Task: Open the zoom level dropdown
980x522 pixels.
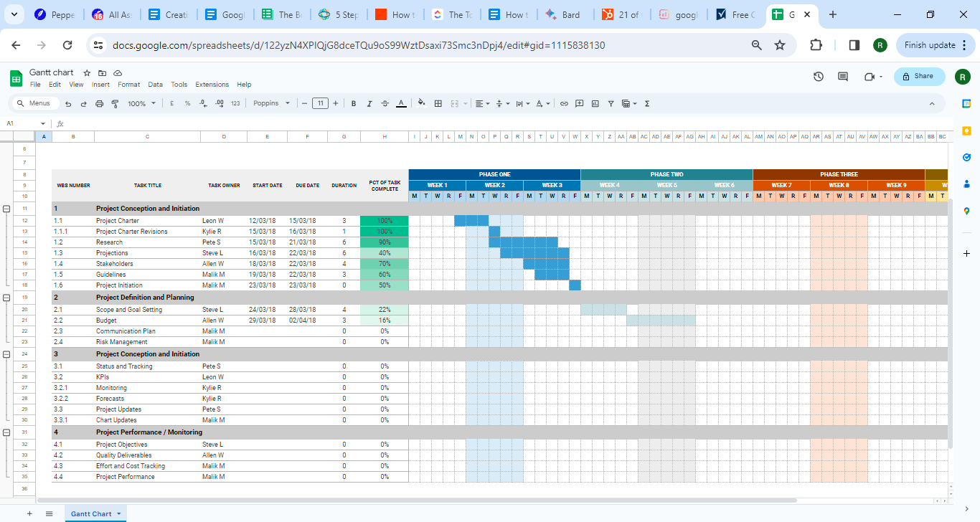Action: coord(142,103)
